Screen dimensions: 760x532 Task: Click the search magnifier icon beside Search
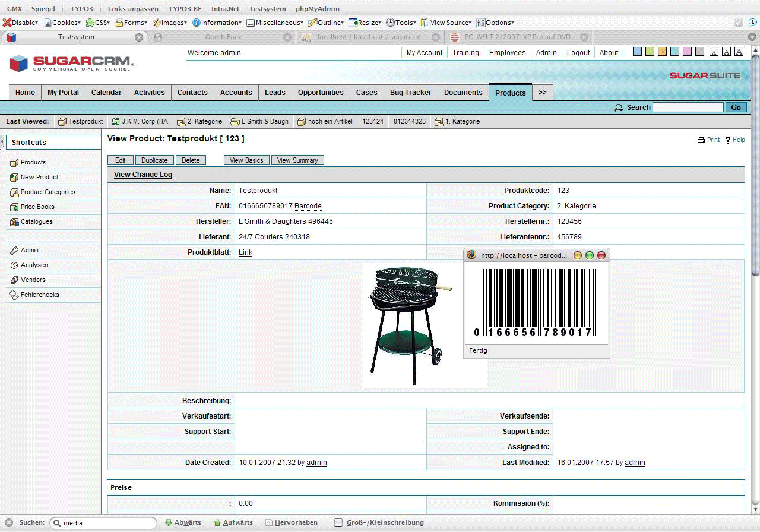(x=619, y=107)
